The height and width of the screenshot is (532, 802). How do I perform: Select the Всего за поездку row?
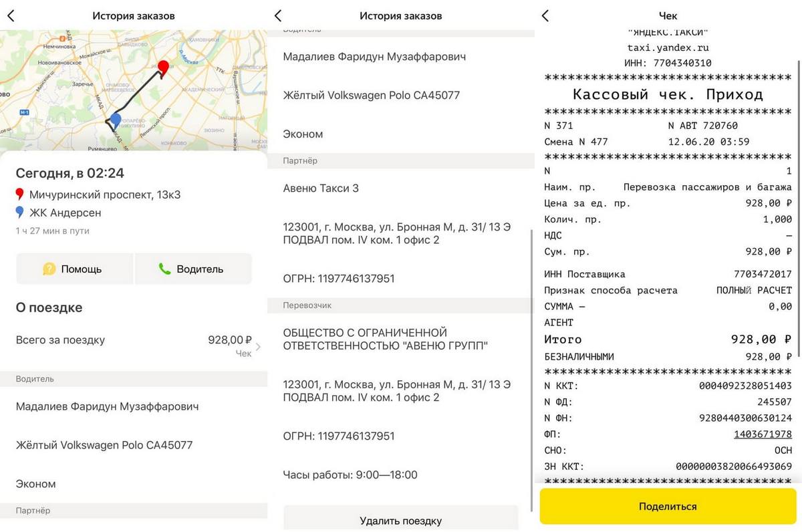click(x=100, y=340)
